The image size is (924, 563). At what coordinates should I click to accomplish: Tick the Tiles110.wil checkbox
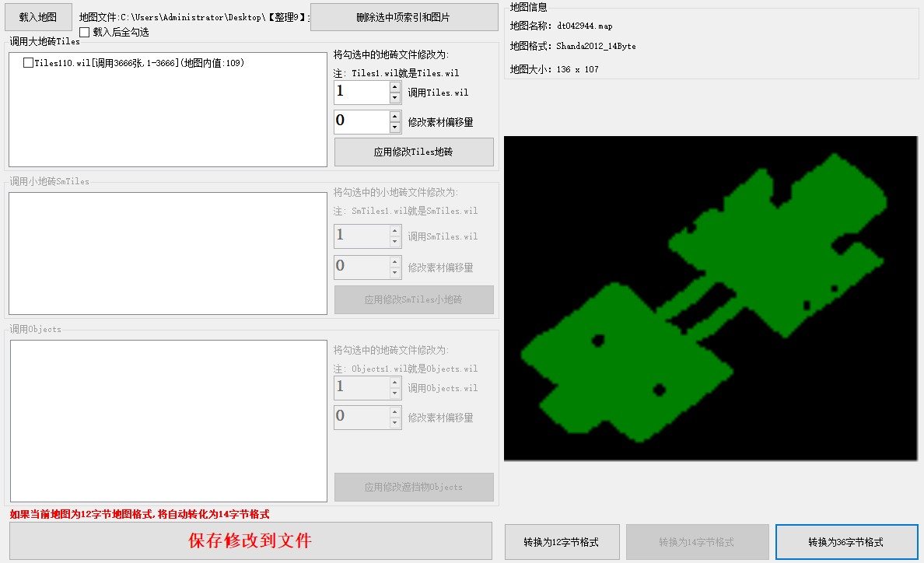[29, 63]
